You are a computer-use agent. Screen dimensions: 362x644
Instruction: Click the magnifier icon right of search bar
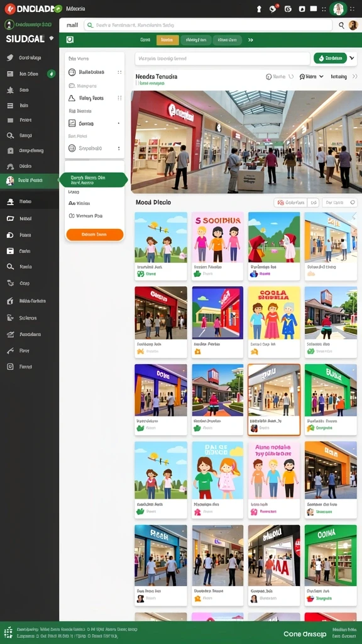point(341,25)
